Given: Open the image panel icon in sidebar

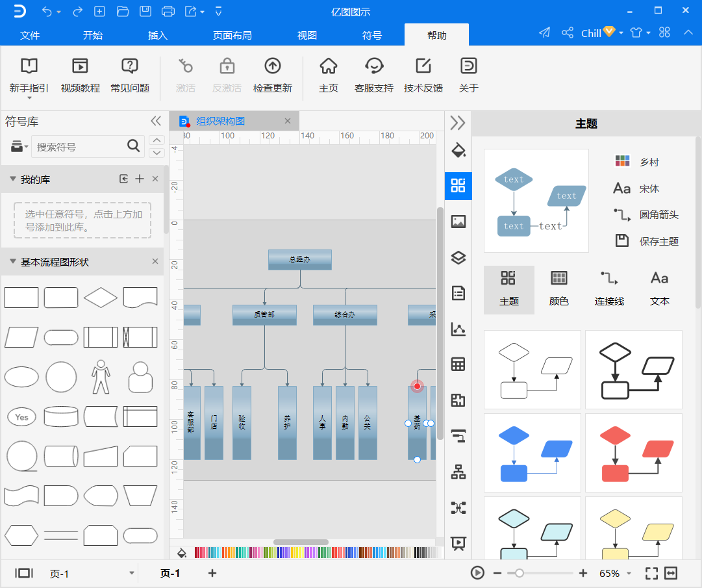Looking at the screenshot, I should click(458, 222).
